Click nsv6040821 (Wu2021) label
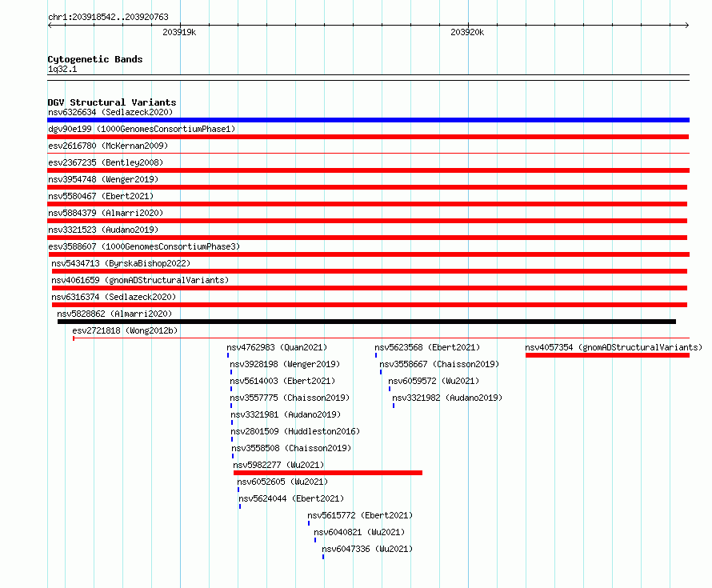This screenshot has height=588, width=712. [x=359, y=532]
